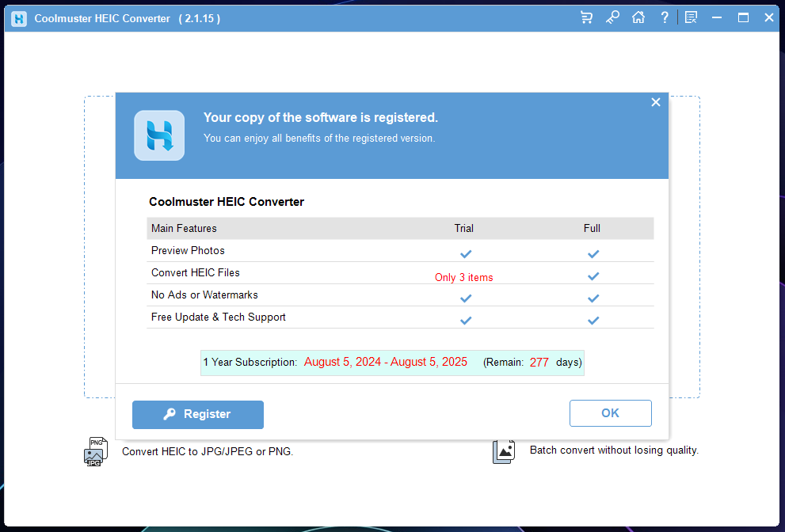Click the shopping cart purchase icon
The height and width of the screenshot is (532, 785).
586,17
